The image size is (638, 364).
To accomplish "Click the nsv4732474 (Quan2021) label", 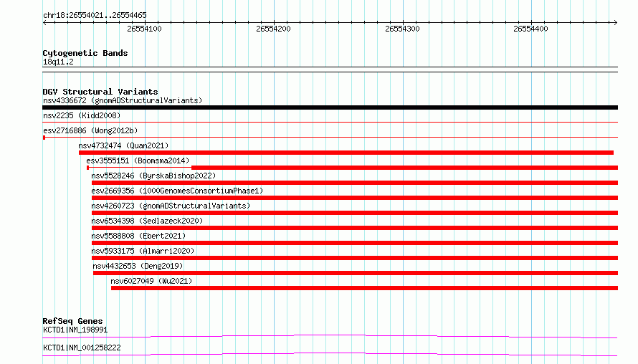I will [123, 145].
